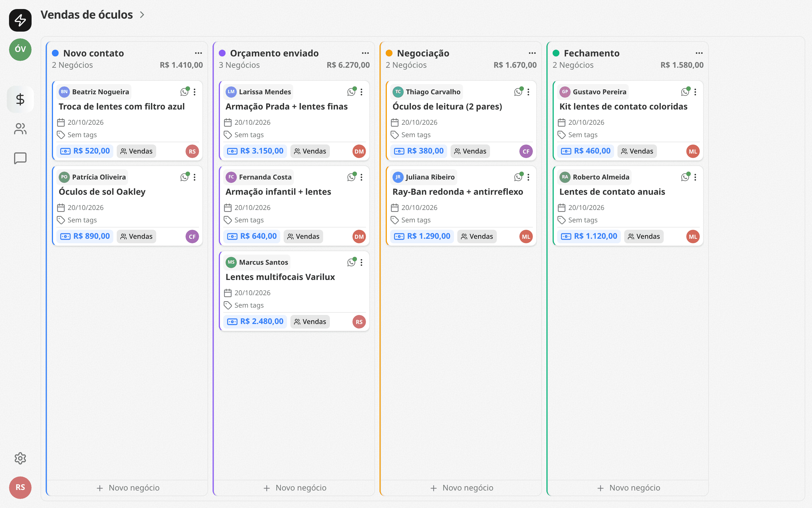Image resolution: width=812 pixels, height=508 pixels.
Task: Open WhatsApp chat for Patrícia Oliveira
Action: tap(185, 177)
